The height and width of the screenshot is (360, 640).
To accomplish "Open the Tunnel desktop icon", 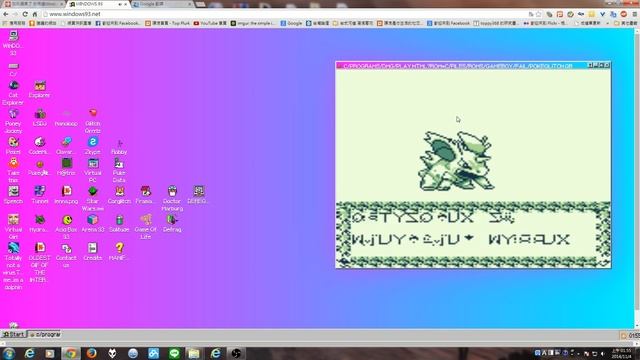I will (40, 195).
